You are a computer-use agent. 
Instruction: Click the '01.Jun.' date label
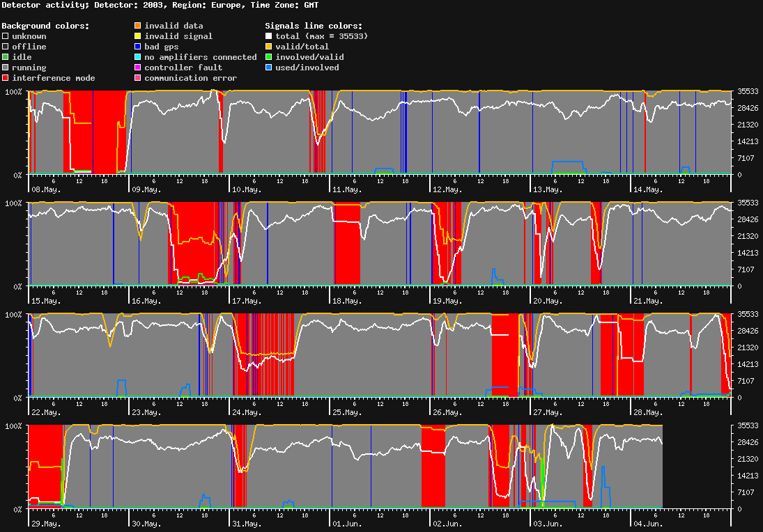pos(347,524)
